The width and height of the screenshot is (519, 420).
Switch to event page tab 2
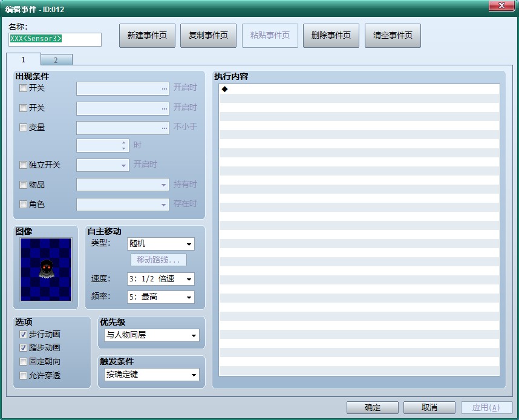pos(56,60)
